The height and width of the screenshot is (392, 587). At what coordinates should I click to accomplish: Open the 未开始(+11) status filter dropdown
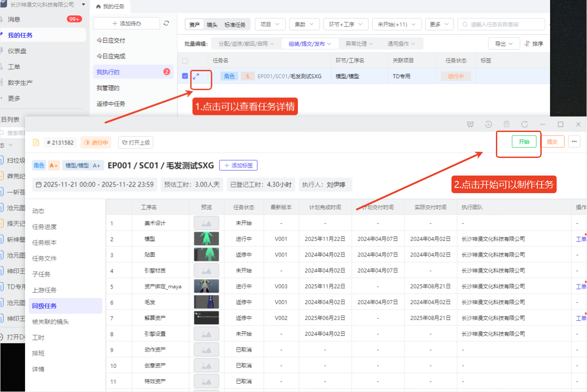[x=396, y=25]
